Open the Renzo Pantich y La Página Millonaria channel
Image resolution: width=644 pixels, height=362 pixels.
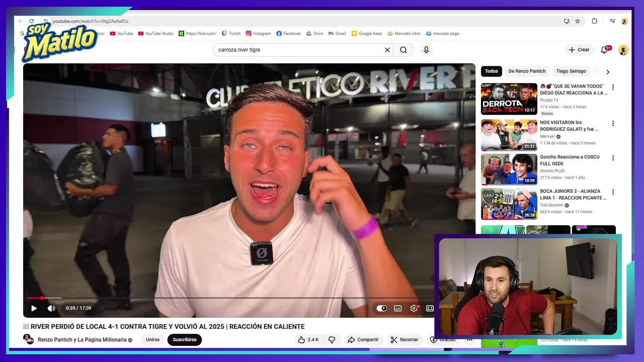pos(82,340)
